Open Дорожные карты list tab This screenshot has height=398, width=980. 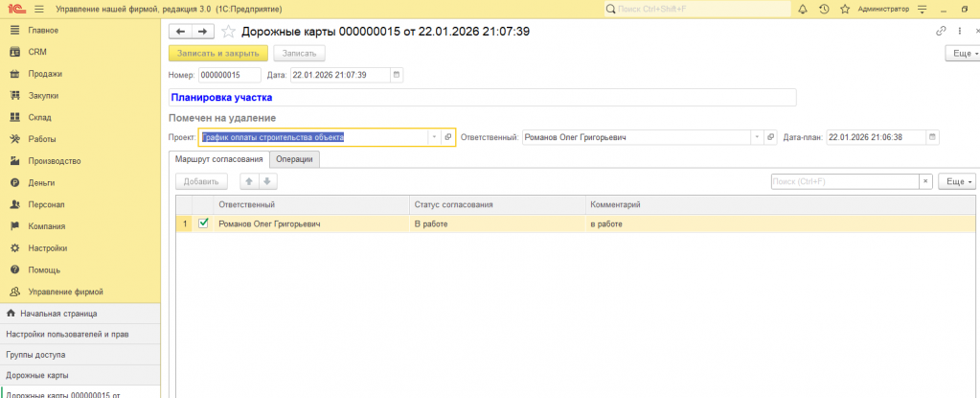80,376
